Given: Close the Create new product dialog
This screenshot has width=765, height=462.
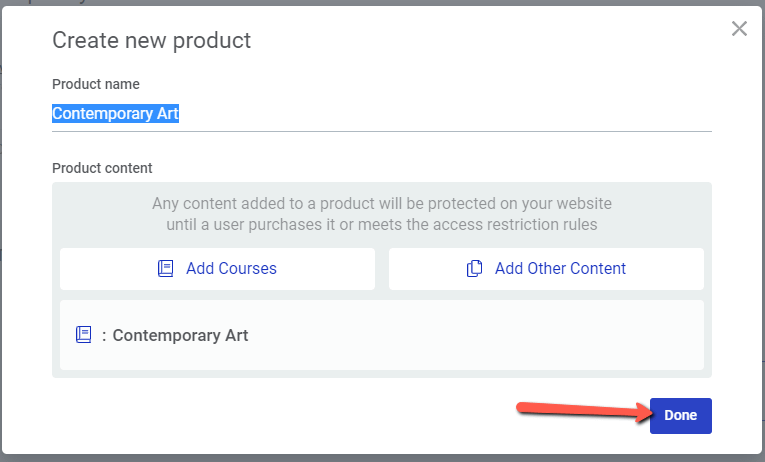Looking at the screenshot, I should 739,29.
